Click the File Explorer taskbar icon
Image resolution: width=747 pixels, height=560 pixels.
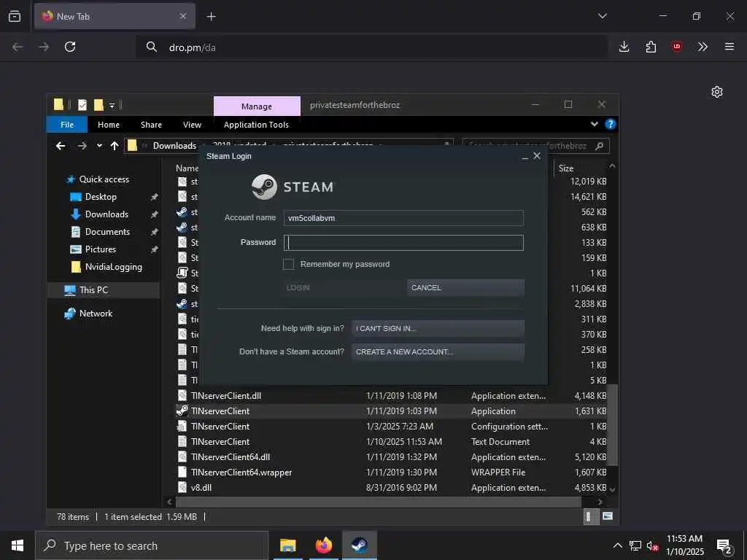[x=287, y=545]
